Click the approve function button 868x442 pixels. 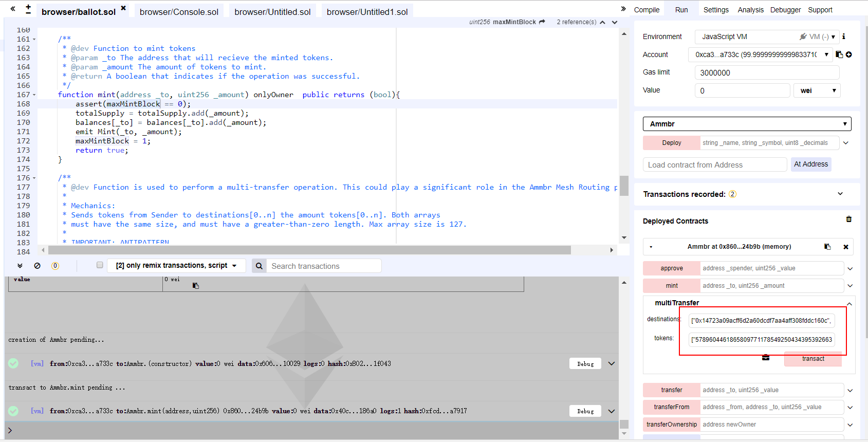(672, 268)
